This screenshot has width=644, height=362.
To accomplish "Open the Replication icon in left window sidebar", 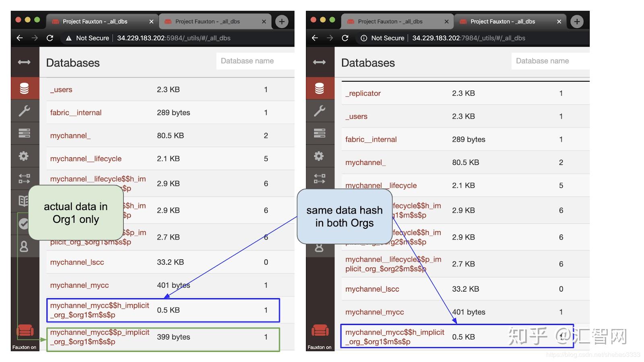I will click(x=24, y=178).
